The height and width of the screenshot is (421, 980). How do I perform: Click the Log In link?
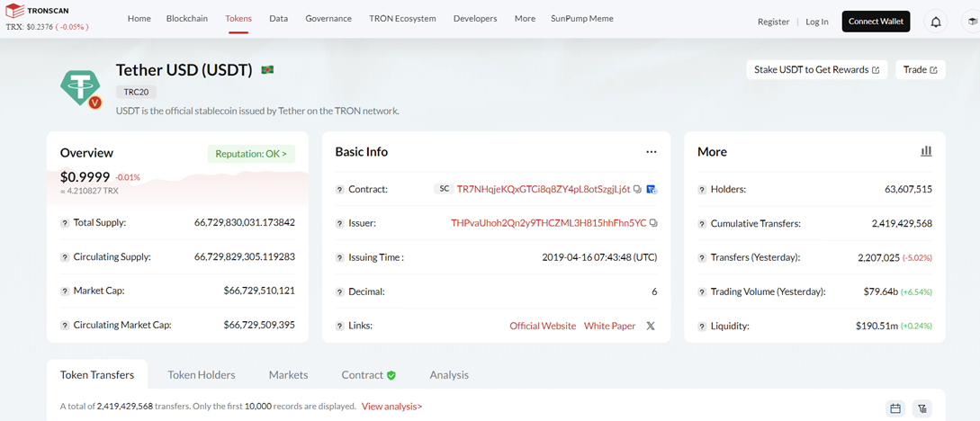click(x=817, y=22)
